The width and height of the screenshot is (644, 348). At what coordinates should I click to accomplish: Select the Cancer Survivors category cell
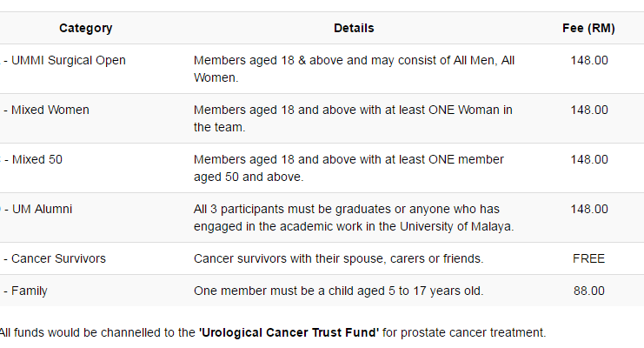54,258
